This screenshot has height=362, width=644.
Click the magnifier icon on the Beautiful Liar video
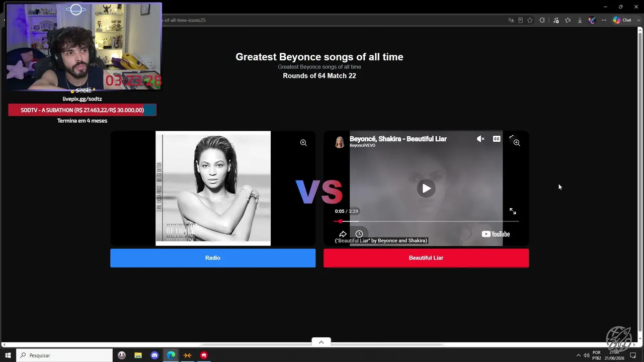tap(517, 143)
